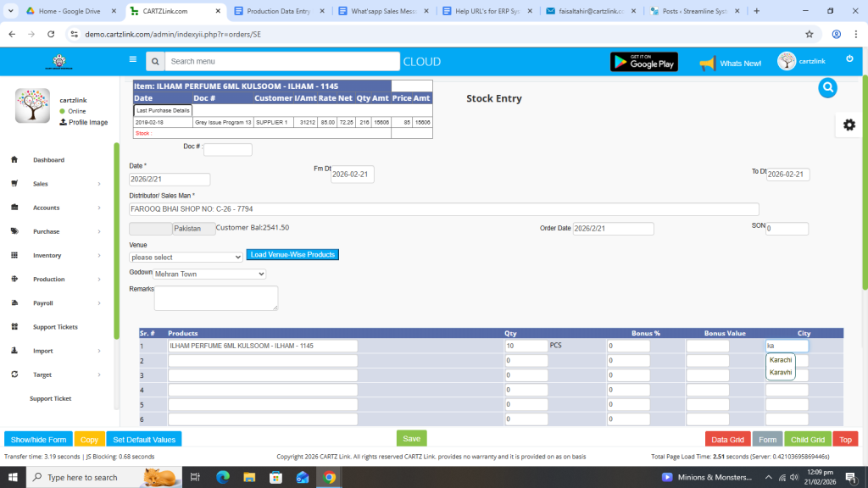Click Load Venue-Wise Products button
The width and height of the screenshot is (868, 488).
[292, 255]
